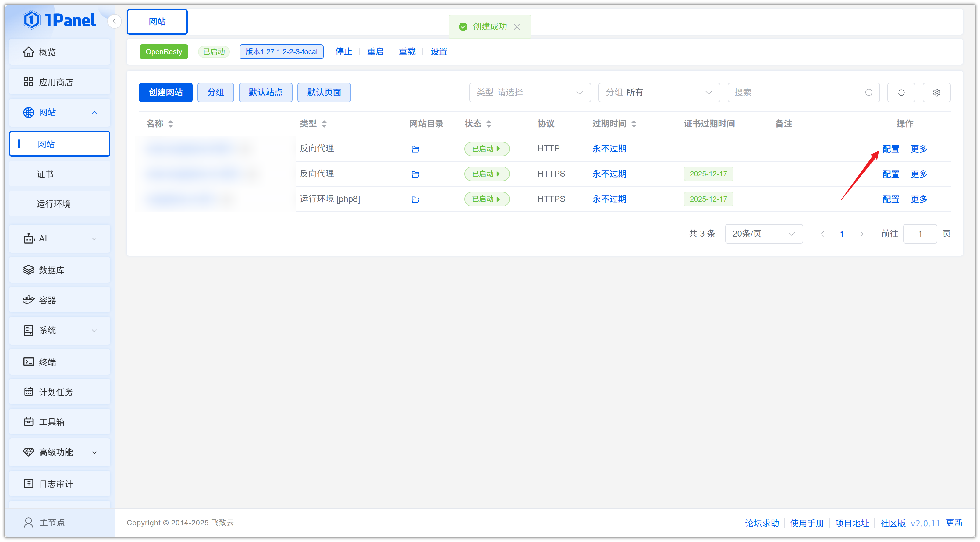Click the refresh icon beside search
The height and width of the screenshot is (542, 980).
point(901,92)
